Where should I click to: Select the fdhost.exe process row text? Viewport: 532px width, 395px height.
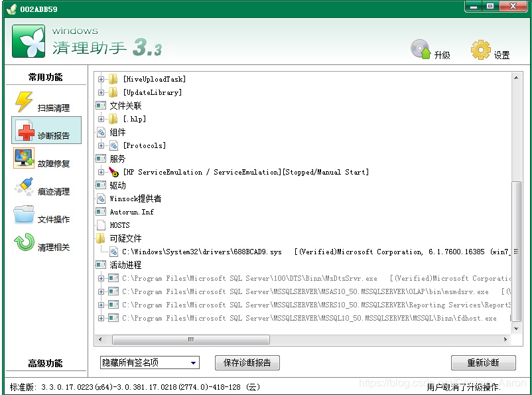tap(309, 318)
